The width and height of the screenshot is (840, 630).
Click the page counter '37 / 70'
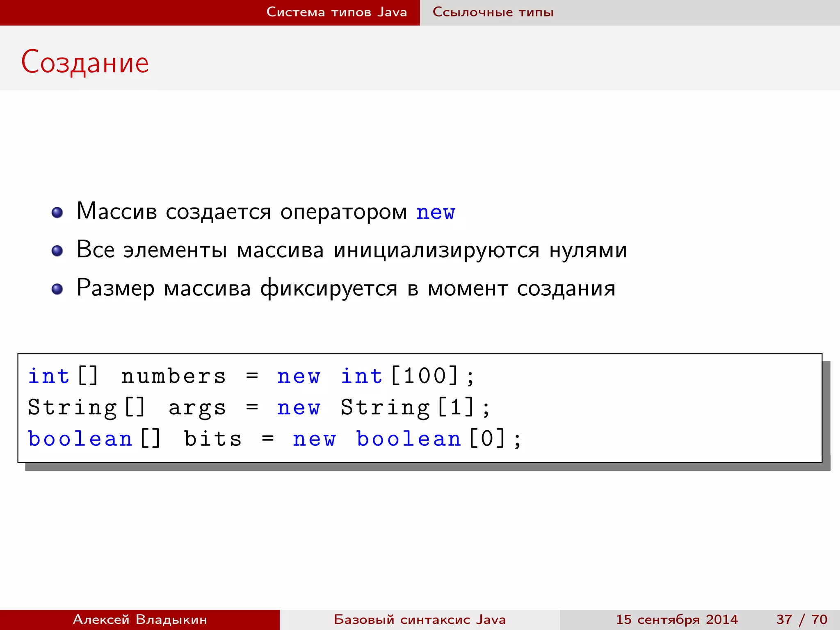tap(802, 619)
